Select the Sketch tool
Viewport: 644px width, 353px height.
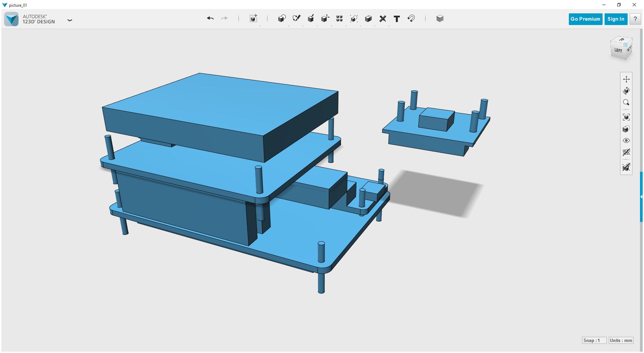click(296, 19)
